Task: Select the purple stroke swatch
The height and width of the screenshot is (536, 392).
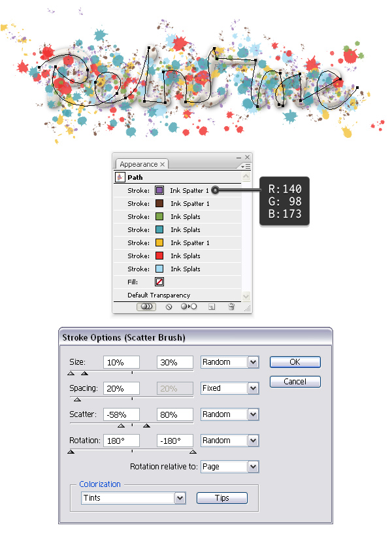Action: click(159, 190)
